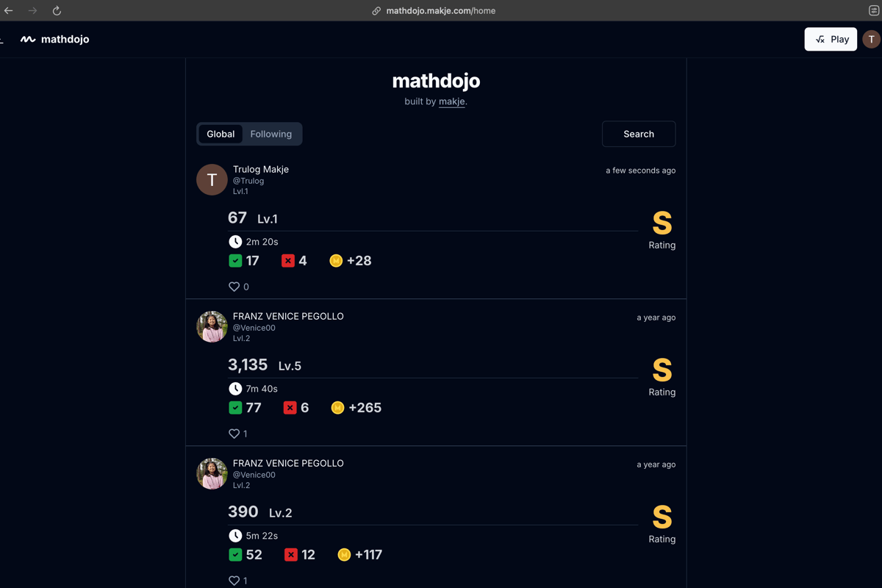Click clock icon next to 7m 40s
Viewport: 882px width, 588px height.
tap(235, 389)
